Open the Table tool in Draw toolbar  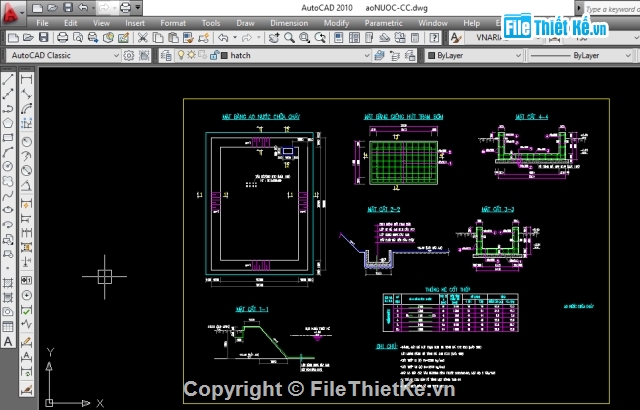pyautogui.click(x=8, y=326)
